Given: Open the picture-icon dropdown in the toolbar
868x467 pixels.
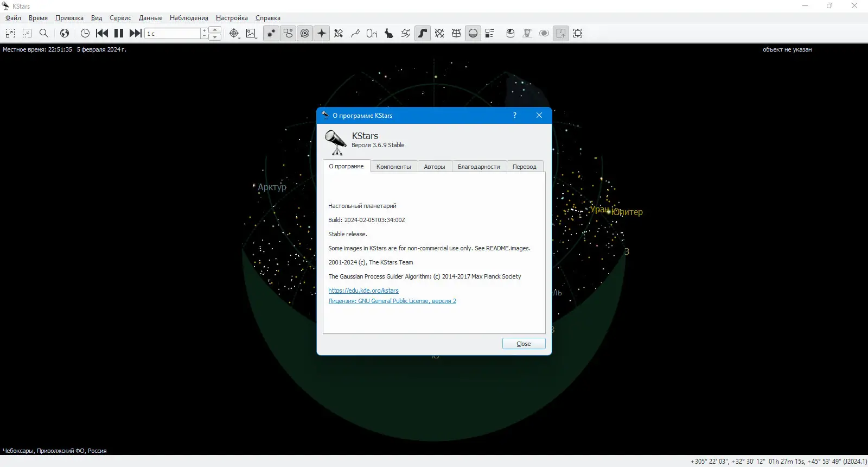Looking at the screenshot, I should (251, 33).
